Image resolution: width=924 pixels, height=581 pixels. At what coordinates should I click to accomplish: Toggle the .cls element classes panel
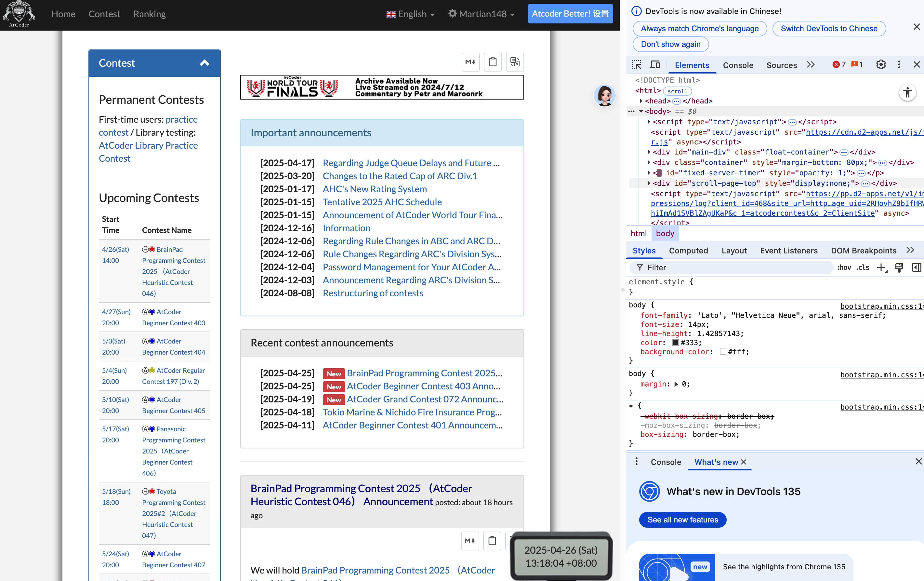pos(863,268)
